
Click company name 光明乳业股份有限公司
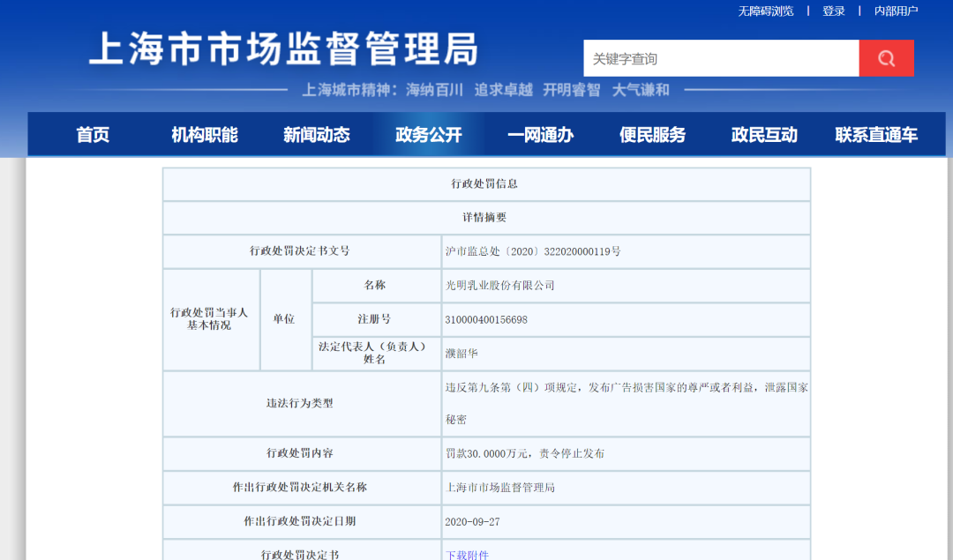tap(499, 286)
